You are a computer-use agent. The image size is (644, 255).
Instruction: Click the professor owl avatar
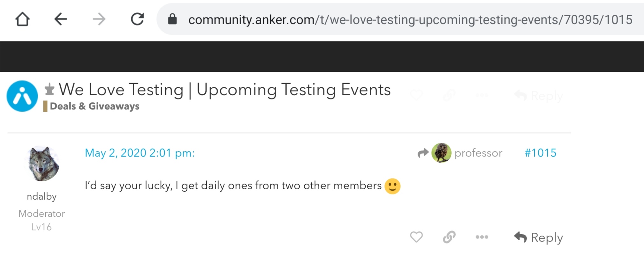(x=441, y=153)
